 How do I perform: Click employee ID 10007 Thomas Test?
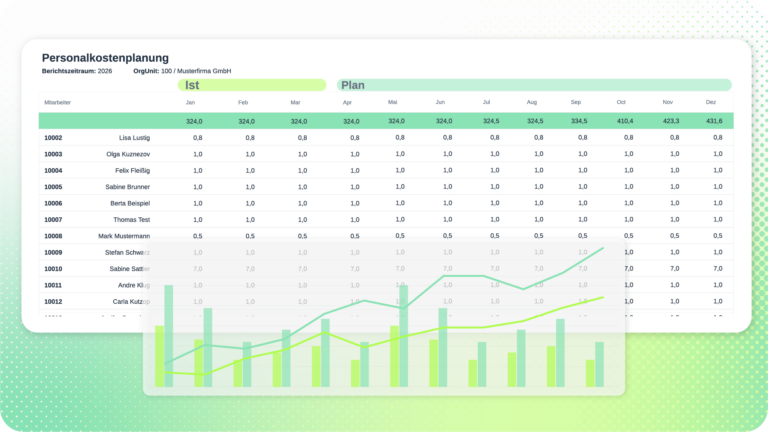pos(53,219)
